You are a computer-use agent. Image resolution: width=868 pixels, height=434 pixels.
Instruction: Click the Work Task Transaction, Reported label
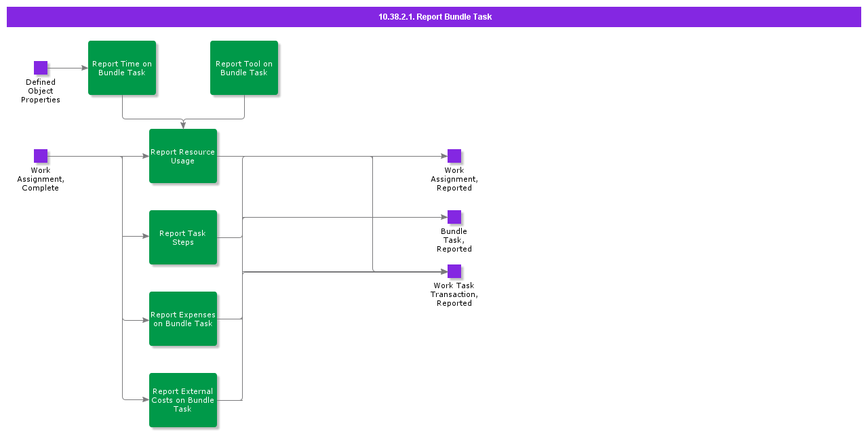click(454, 294)
